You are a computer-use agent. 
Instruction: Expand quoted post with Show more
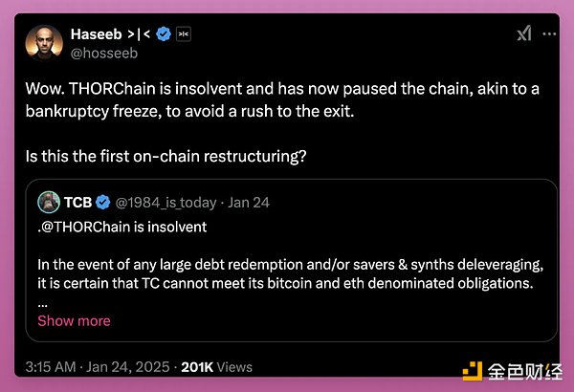pos(74,320)
